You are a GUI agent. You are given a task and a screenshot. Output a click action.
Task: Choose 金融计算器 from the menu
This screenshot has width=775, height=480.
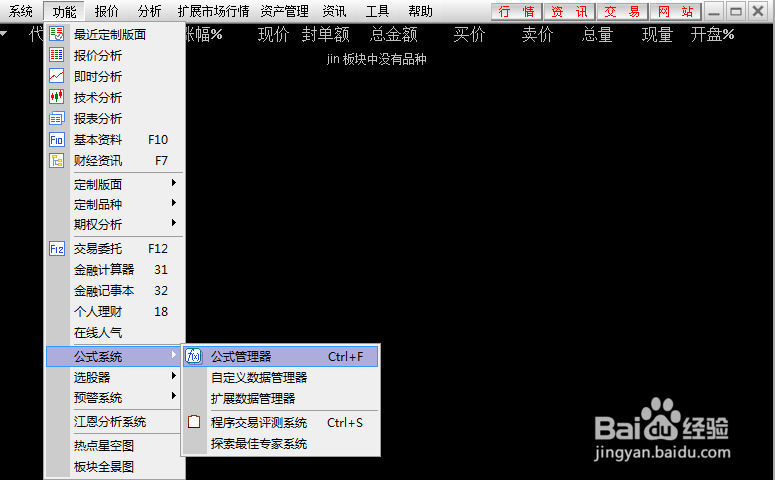pos(115,269)
